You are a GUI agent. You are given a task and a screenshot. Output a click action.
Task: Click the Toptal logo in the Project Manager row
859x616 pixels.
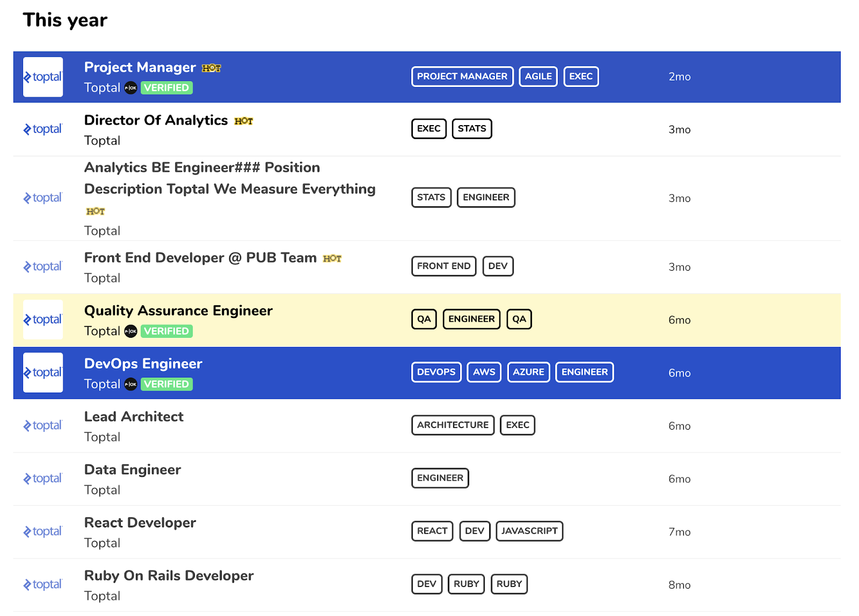pos(43,77)
